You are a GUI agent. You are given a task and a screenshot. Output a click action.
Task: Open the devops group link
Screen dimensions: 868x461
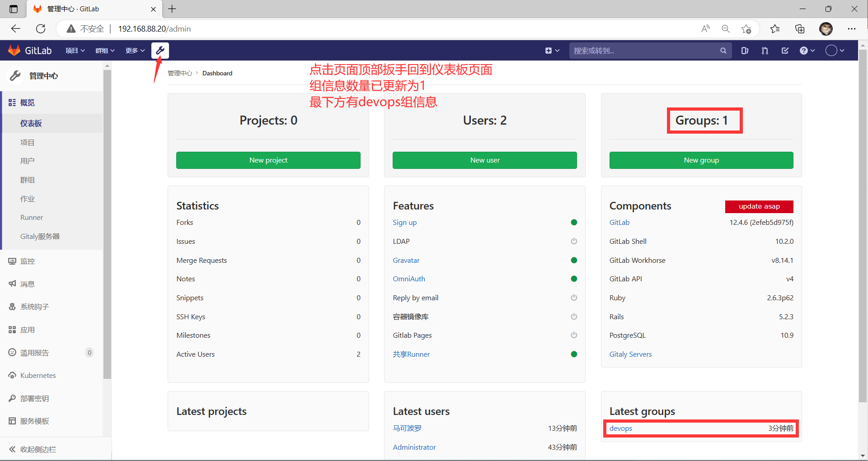620,428
